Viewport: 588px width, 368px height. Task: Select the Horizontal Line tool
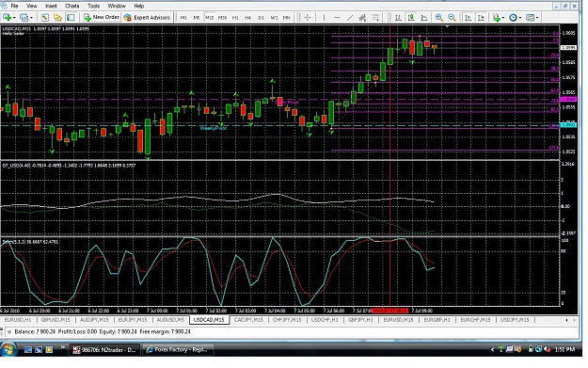point(337,17)
